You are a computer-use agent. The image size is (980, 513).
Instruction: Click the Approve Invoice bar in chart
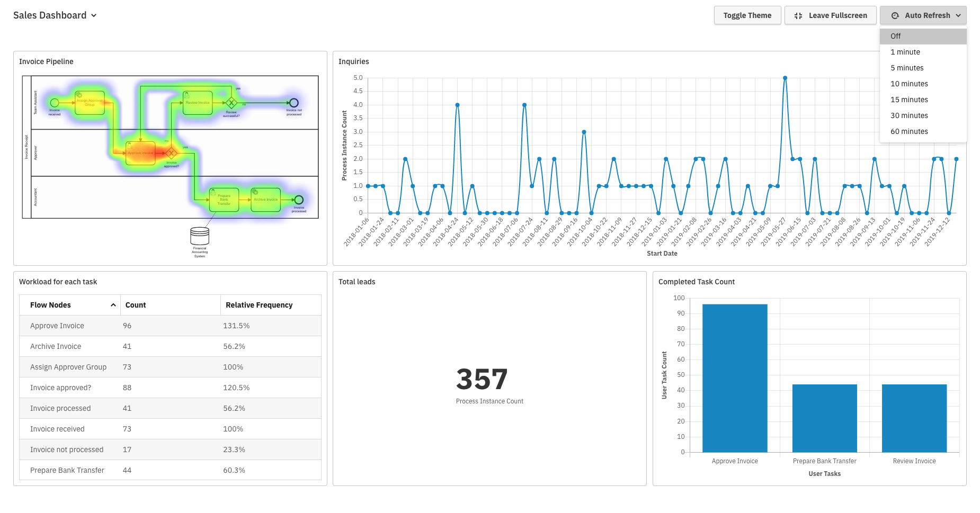(x=735, y=378)
